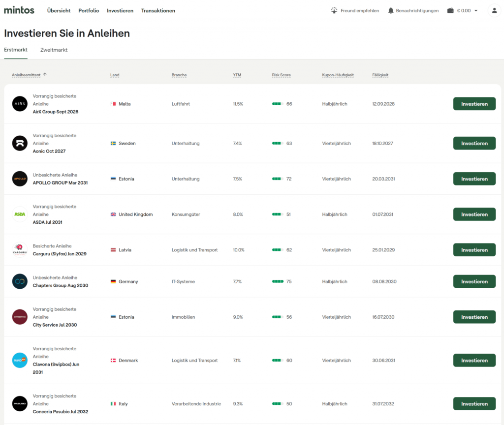
Task: Open the Carguru issuer logo
Action: pyautogui.click(x=20, y=250)
